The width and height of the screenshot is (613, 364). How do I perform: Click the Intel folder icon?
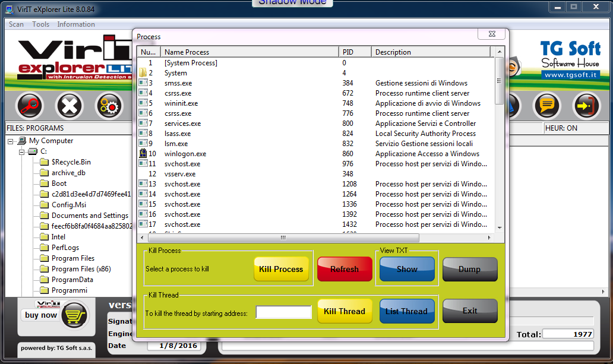tap(45, 236)
